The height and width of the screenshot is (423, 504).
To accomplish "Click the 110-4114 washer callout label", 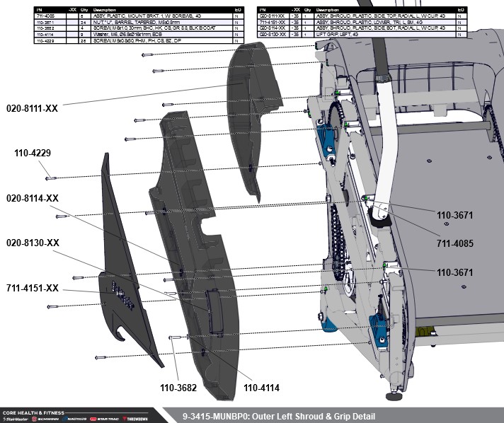I will (261, 388).
